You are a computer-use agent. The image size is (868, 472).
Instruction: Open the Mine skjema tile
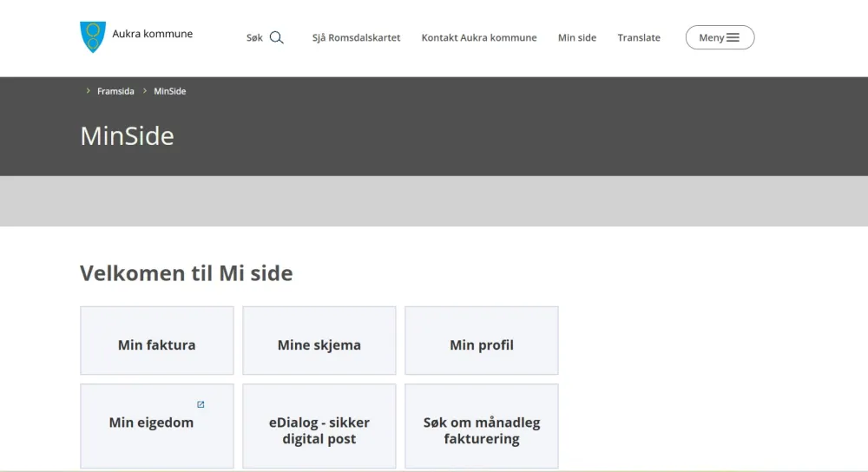tap(319, 344)
